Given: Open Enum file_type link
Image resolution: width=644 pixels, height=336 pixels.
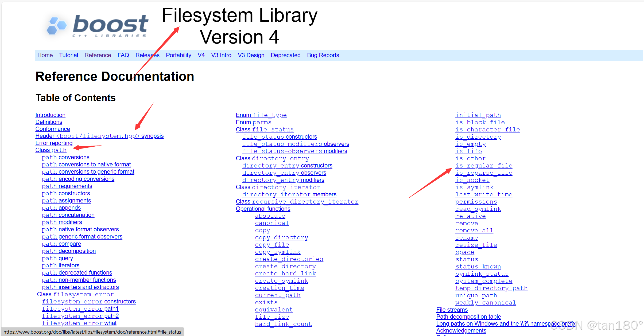Looking at the screenshot, I should coord(261,115).
